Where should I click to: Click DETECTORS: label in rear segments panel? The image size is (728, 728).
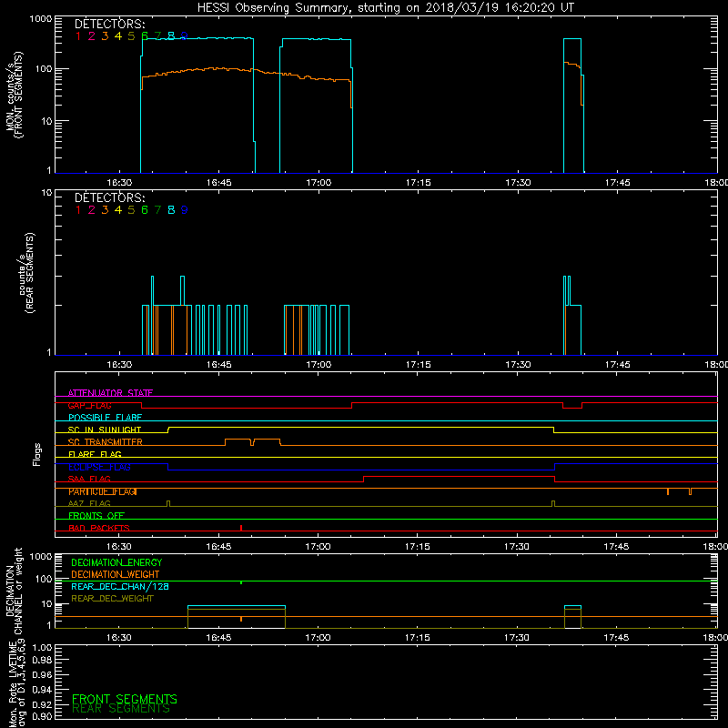coord(109,197)
